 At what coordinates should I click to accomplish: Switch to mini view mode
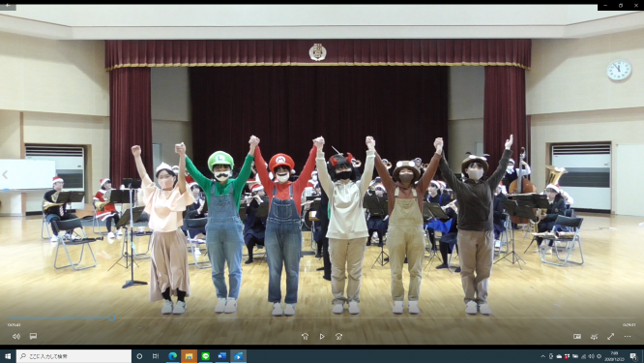click(577, 336)
